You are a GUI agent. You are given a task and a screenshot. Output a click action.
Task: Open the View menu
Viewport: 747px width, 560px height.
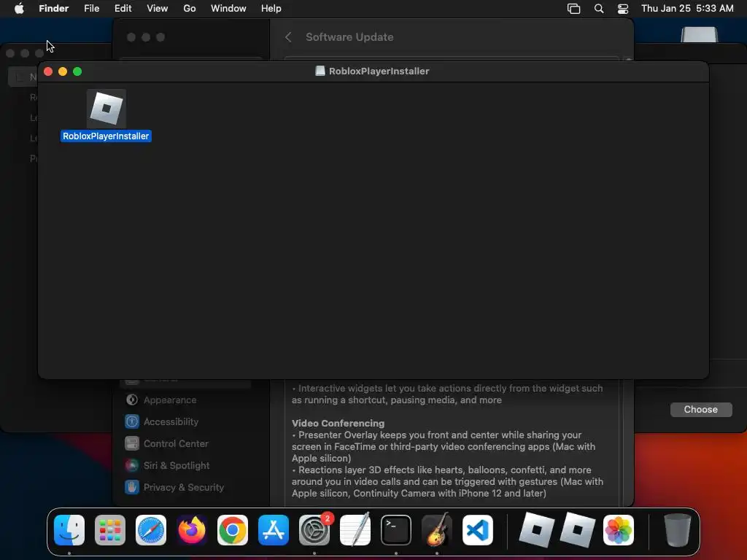coord(158,9)
